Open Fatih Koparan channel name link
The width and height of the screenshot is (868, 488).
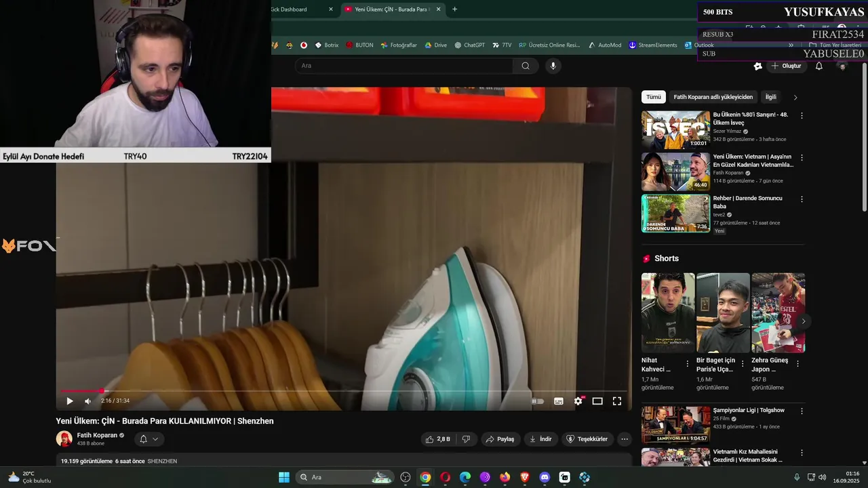coord(97,435)
